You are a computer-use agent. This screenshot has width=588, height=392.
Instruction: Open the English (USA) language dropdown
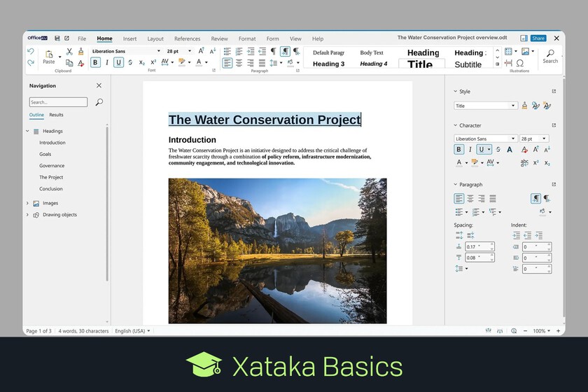point(132,331)
